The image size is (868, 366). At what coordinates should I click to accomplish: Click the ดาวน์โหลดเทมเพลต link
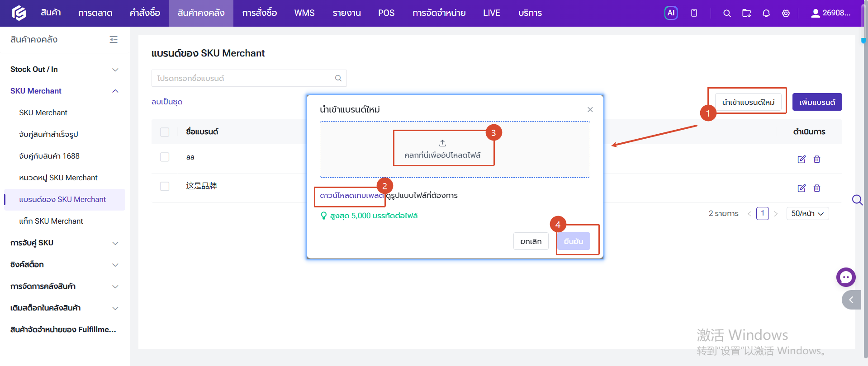click(351, 196)
